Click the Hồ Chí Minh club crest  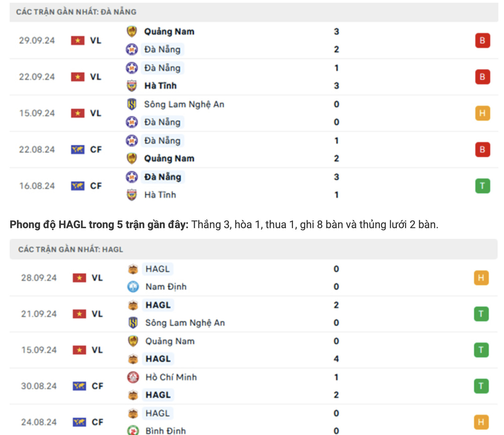tap(133, 377)
